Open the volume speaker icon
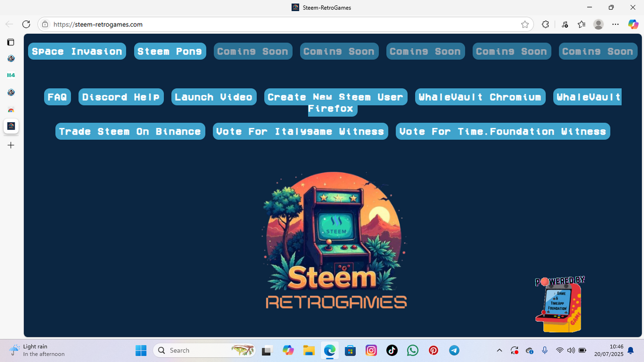Image resolution: width=644 pixels, height=362 pixels. pyautogui.click(x=571, y=350)
